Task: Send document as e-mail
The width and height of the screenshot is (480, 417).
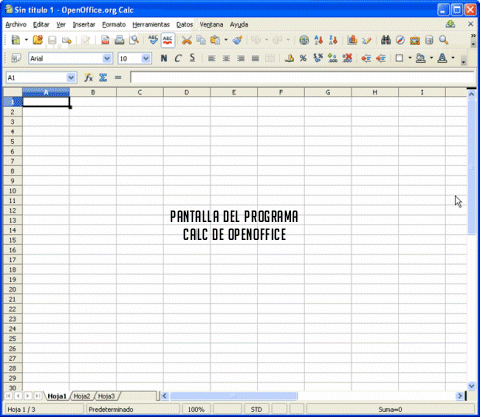Action: [x=67, y=40]
